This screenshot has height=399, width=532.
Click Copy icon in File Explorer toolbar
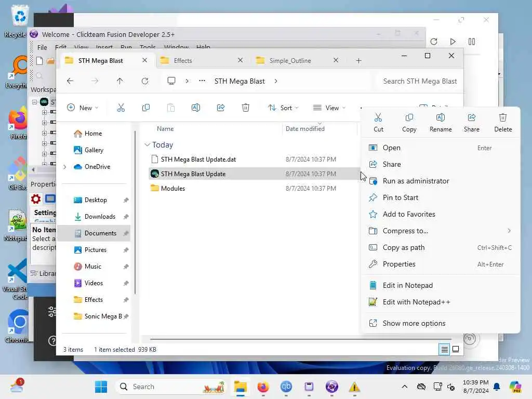click(146, 108)
